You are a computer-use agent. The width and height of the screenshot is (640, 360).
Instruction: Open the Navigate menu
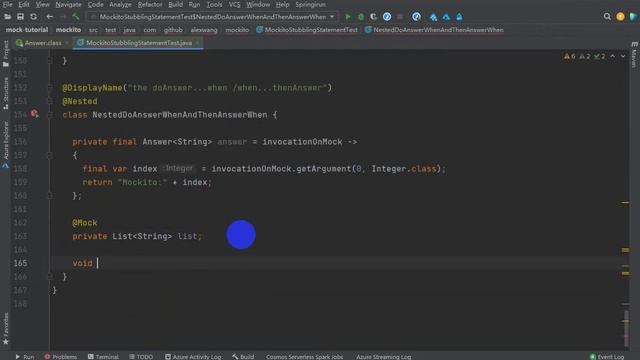[x=68, y=4]
